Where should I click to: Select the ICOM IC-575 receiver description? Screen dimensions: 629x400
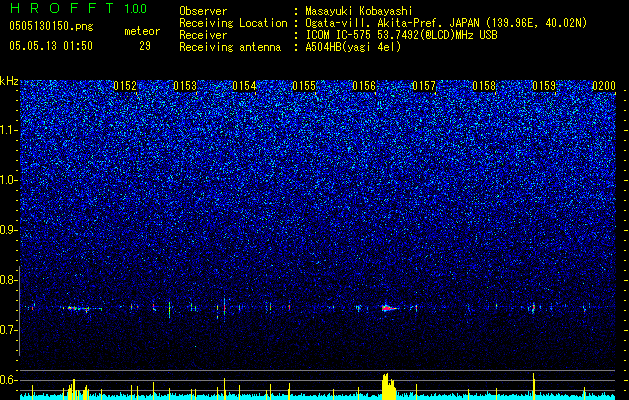click(401, 35)
